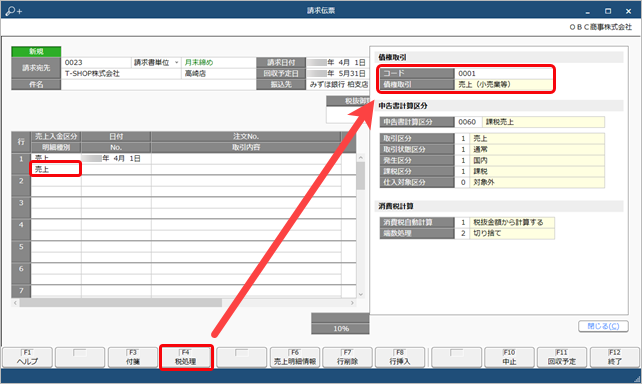Screen dimensions: 642x384
Task: Click row 1 date cell 4月 1日
Action: coord(116,158)
